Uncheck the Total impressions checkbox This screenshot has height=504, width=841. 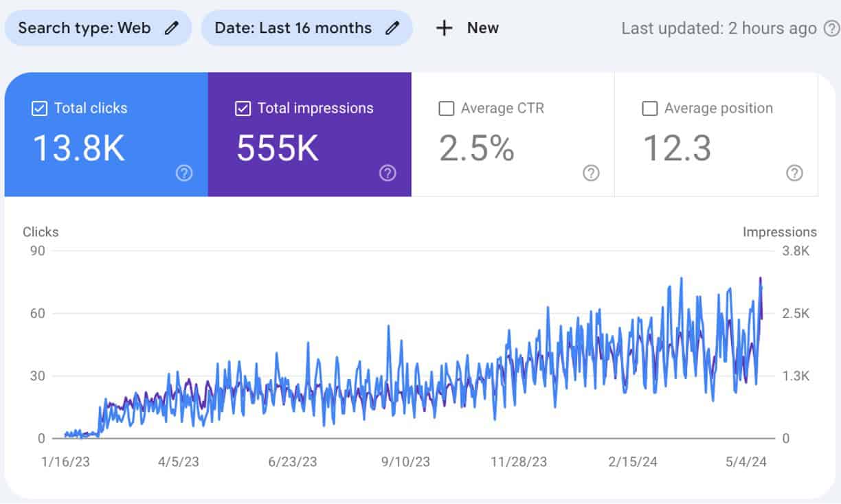[x=243, y=108]
